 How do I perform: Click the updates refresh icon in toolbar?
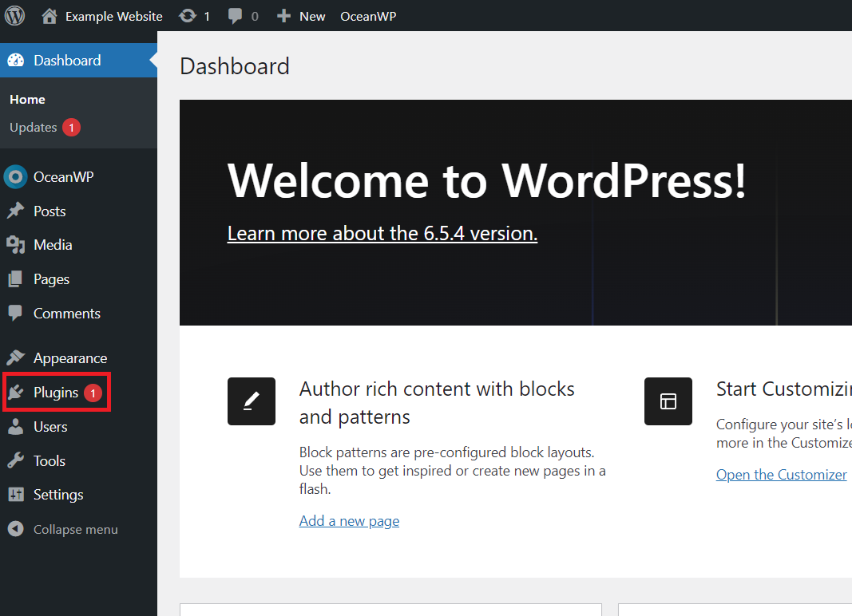pyautogui.click(x=188, y=16)
